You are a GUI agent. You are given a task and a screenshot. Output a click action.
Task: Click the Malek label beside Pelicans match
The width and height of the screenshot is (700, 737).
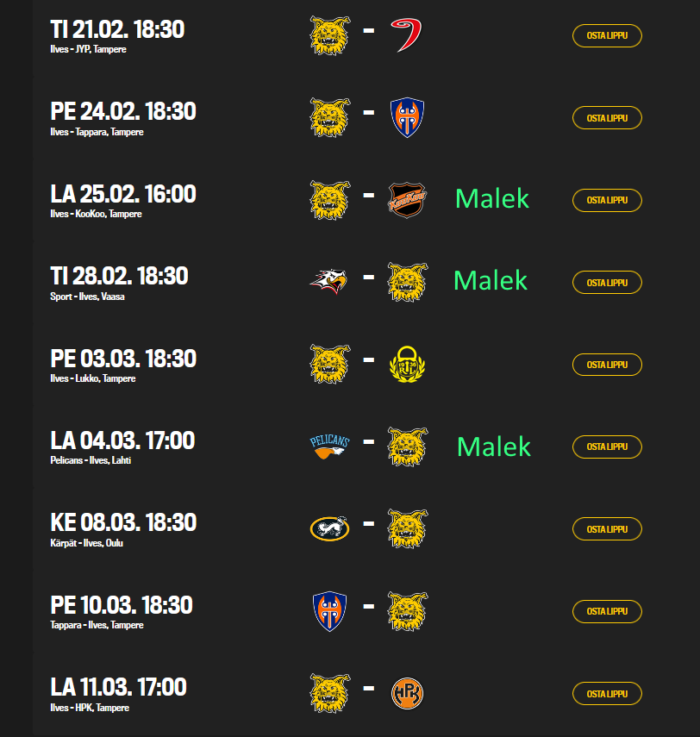tap(494, 447)
